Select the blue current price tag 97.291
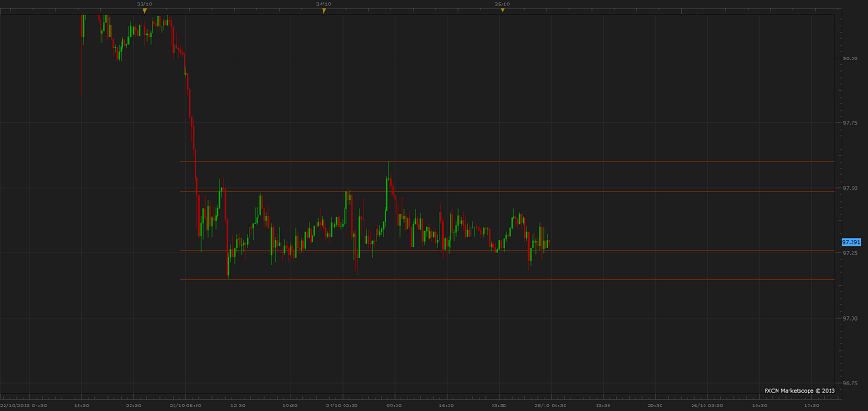868x411 pixels. pyautogui.click(x=851, y=241)
